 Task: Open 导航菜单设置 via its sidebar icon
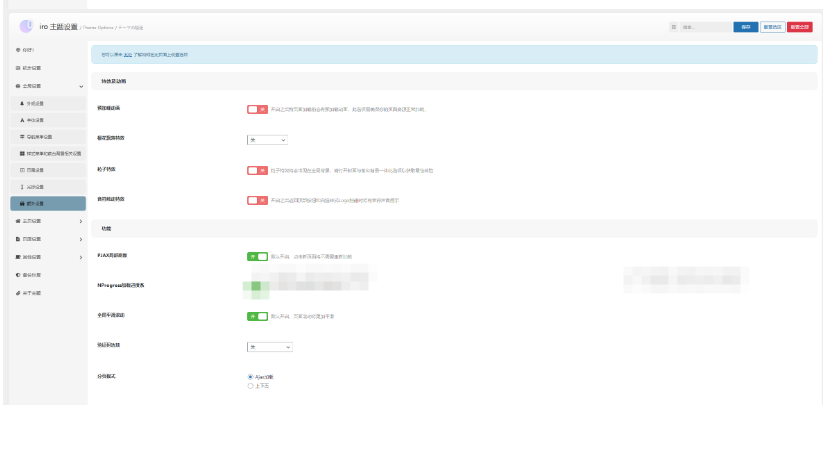(23, 136)
